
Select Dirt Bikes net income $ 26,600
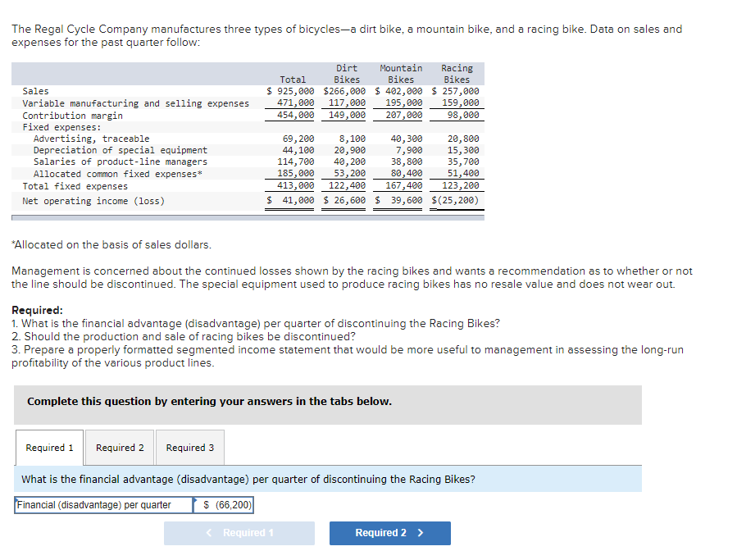coord(344,200)
